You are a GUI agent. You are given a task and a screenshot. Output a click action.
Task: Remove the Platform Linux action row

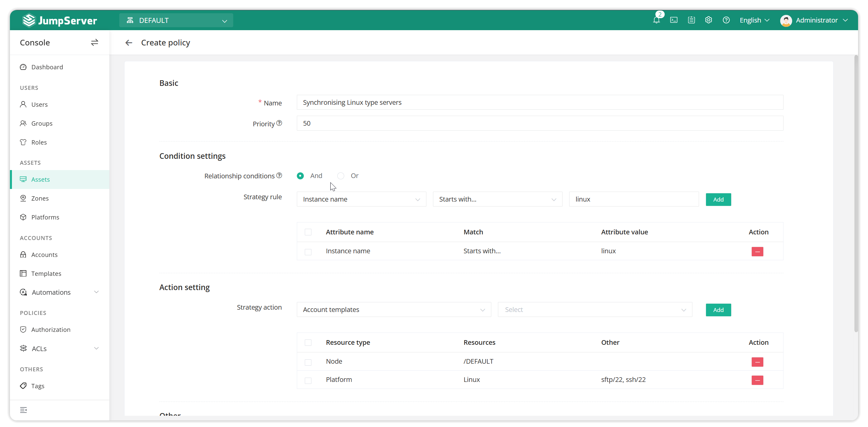pos(757,380)
